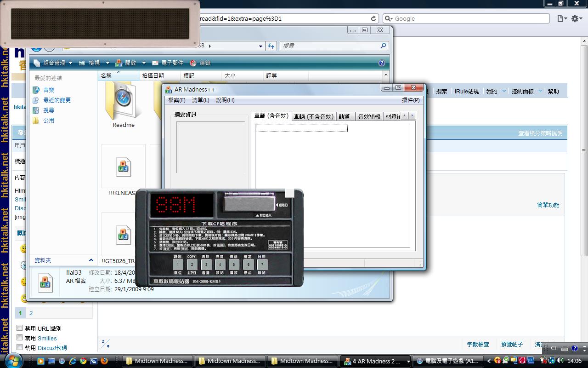
Task: Go to smilies page 2
Action: coord(31,313)
